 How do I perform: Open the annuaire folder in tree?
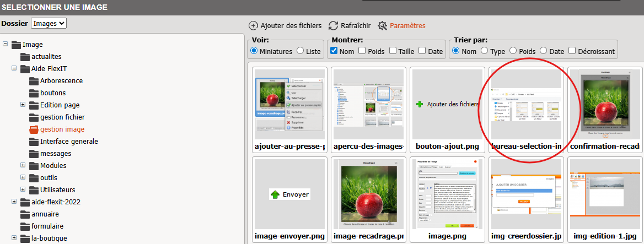(x=45, y=214)
